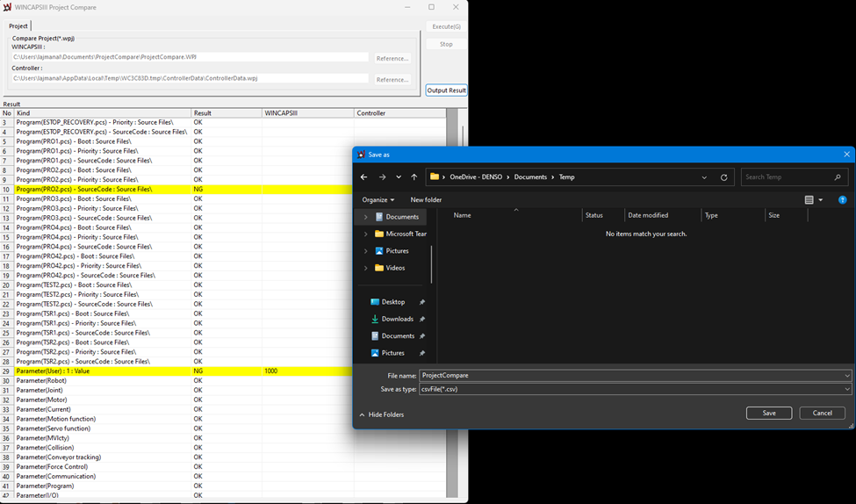Click pin icon beside pinned Documents

point(422,335)
